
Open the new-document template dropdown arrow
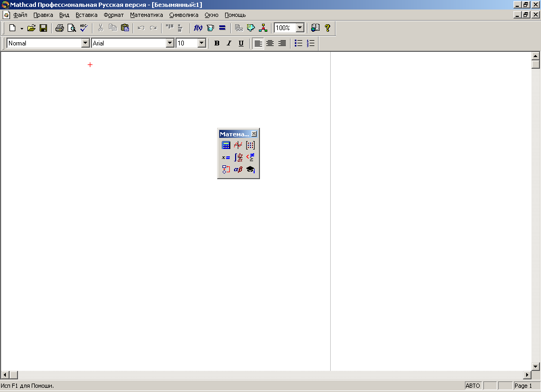tap(22, 29)
